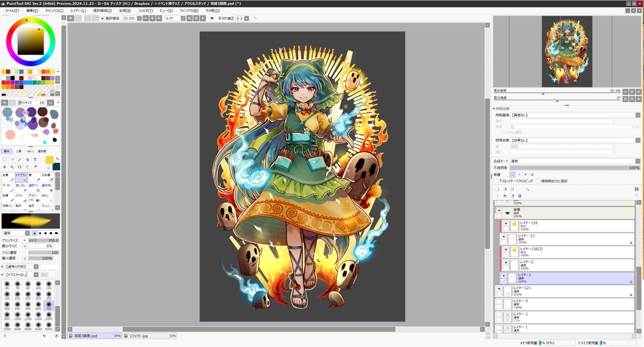
Task: Switch to 素材系 tool tab
Action: click(x=42, y=151)
